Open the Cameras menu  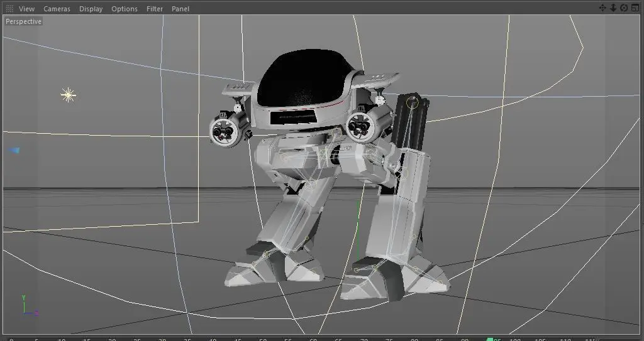[x=57, y=9]
